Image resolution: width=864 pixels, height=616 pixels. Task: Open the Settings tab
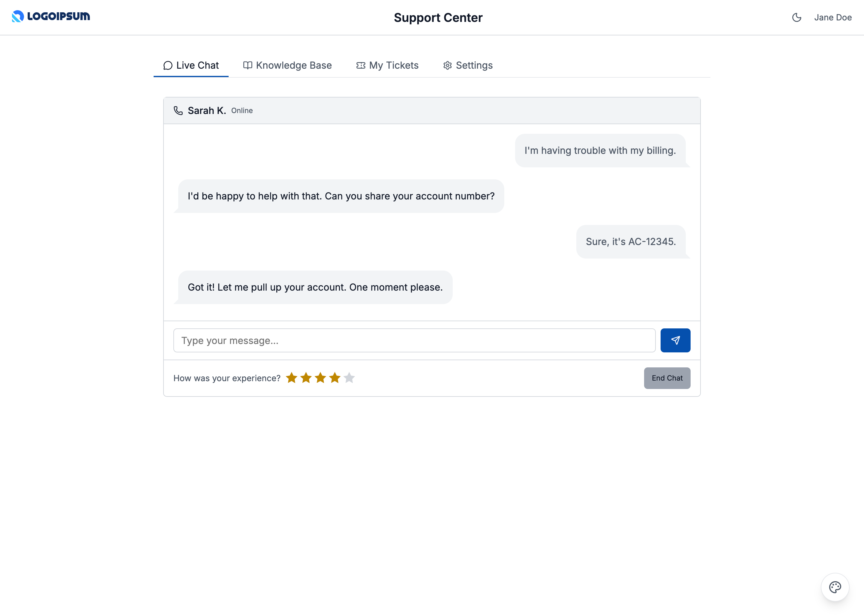tap(468, 65)
